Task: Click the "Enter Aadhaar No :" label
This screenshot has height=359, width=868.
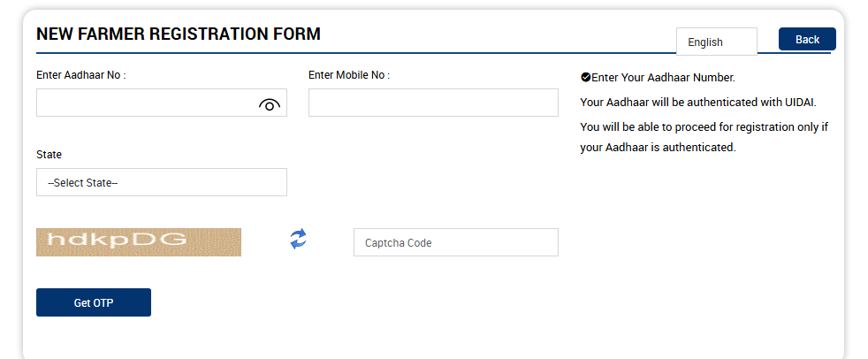Action: tap(80, 75)
